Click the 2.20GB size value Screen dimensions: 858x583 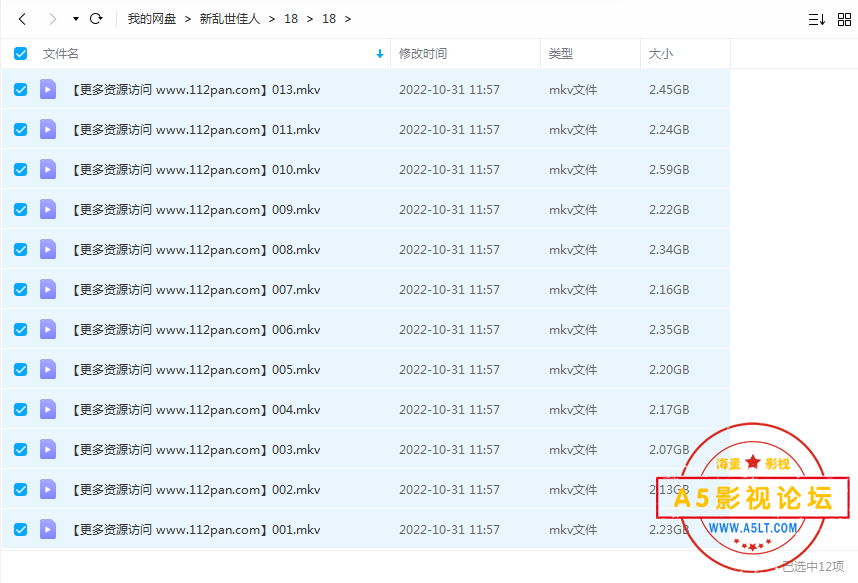(669, 370)
